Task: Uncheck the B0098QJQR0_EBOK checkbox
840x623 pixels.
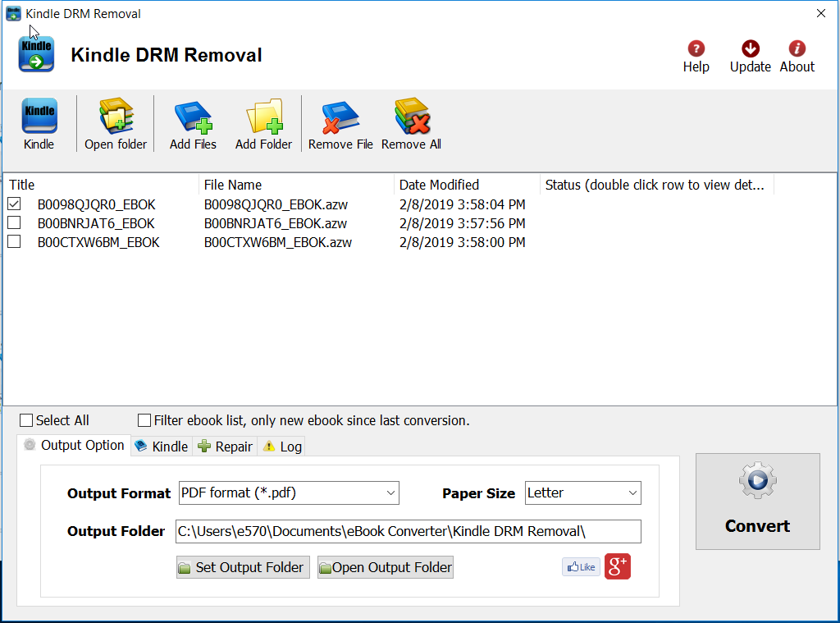Action: coord(15,204)
